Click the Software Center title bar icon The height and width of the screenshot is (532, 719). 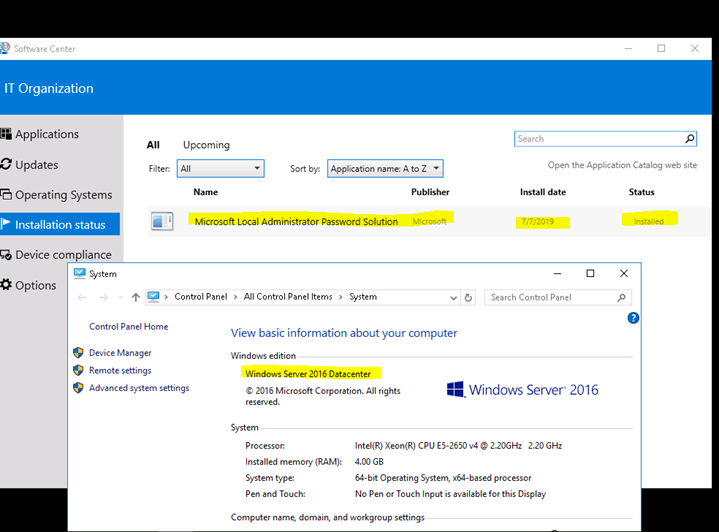tap(5, 48)
